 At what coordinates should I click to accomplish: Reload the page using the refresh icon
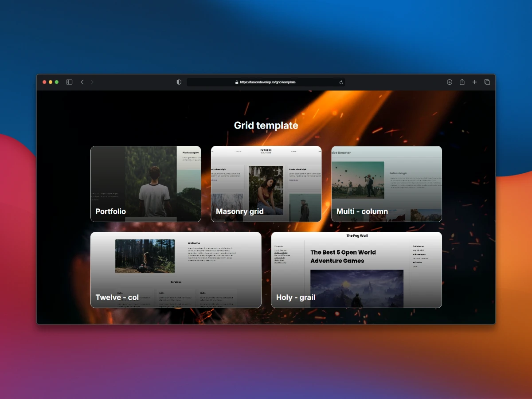tap(341, 82)
